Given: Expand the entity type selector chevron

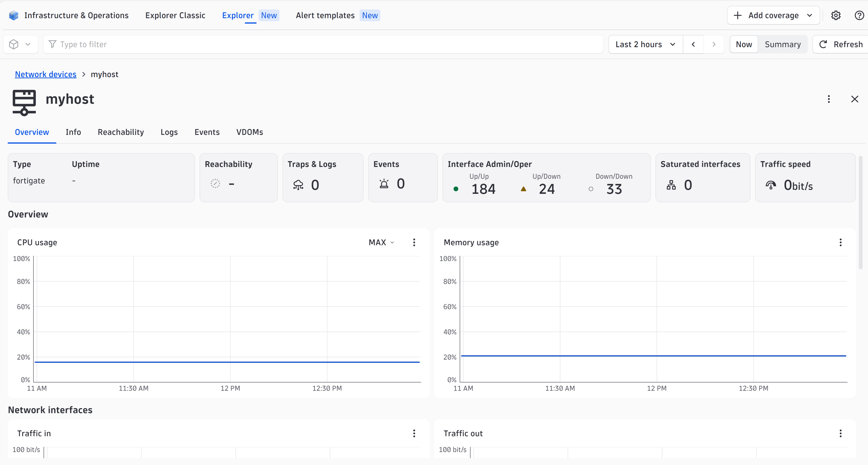Looking at the screenshot, I should coord(28,45).
